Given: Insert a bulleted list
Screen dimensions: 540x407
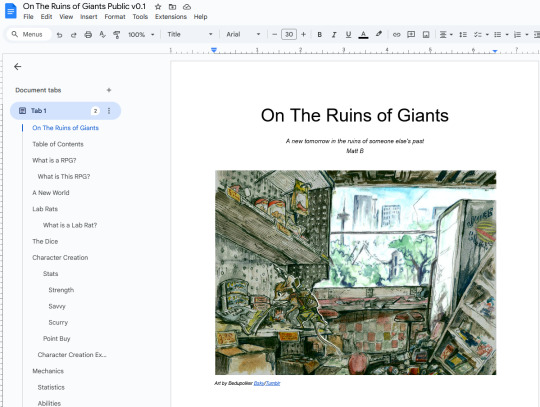Looking at the screenshot, I should pyautogui.click(x=498, y=34).
